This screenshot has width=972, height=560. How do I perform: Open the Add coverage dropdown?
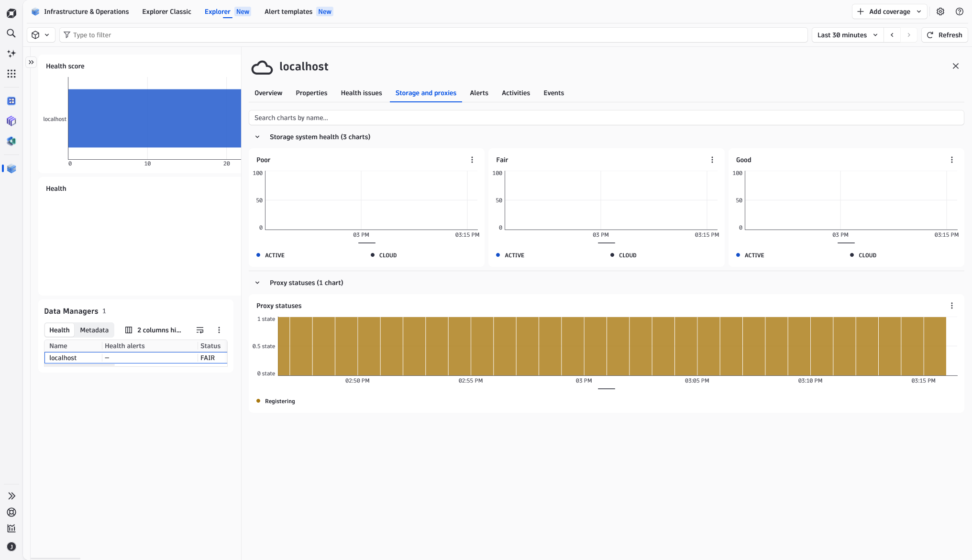pos(889,11)
